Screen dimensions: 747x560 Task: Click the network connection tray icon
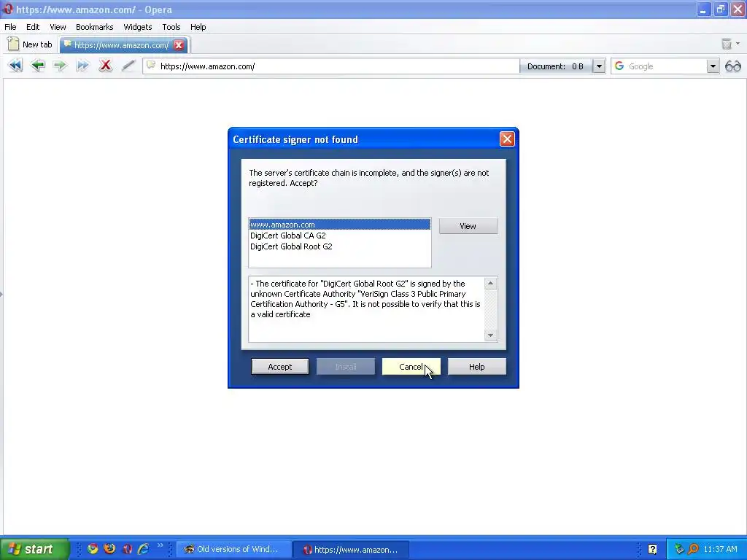tap(679, 549)
